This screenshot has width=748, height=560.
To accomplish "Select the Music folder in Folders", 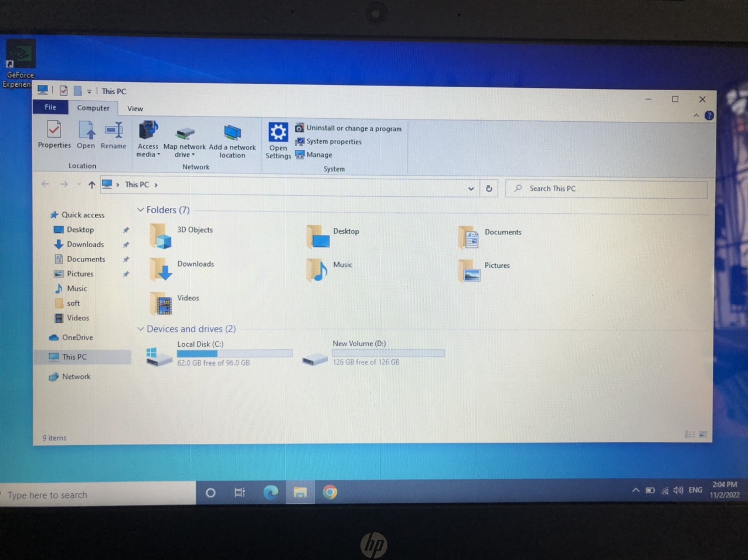I will tap(330, 270).
